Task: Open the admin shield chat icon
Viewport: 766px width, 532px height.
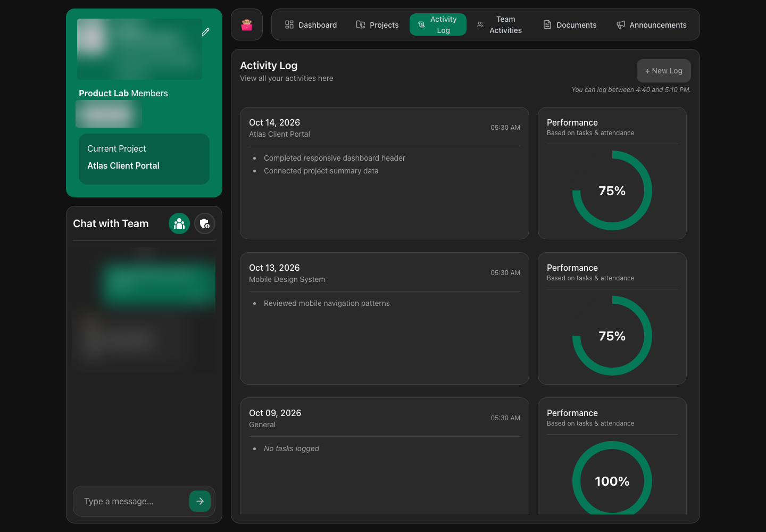Action: tap(205, 223)
